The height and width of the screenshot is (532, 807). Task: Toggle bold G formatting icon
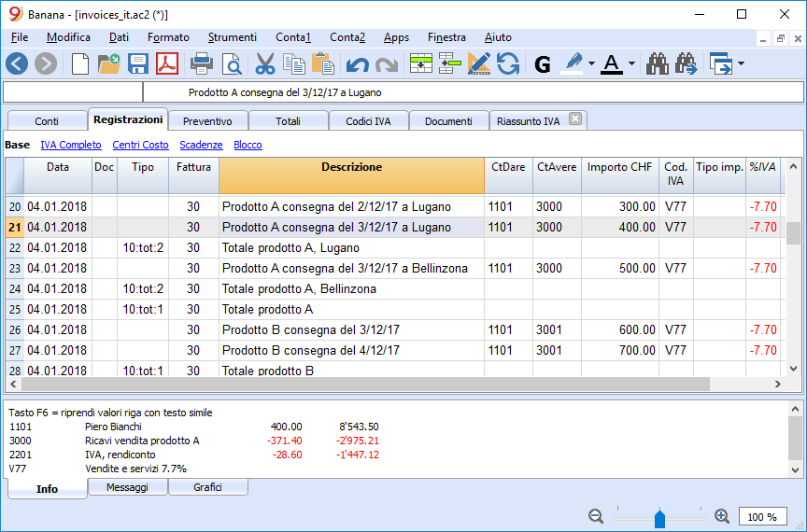[543, 64]
